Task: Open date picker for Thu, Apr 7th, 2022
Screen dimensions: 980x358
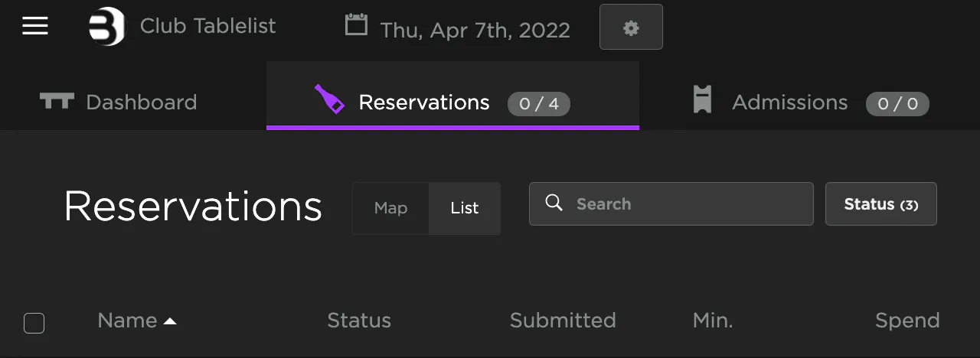Action: point(475,31)
